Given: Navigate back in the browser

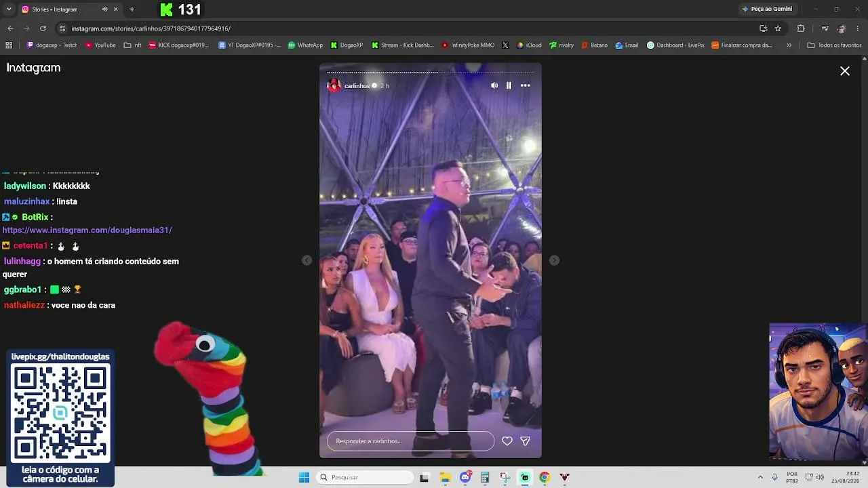Looking at the screenshot, I should [x=10, y=28].
